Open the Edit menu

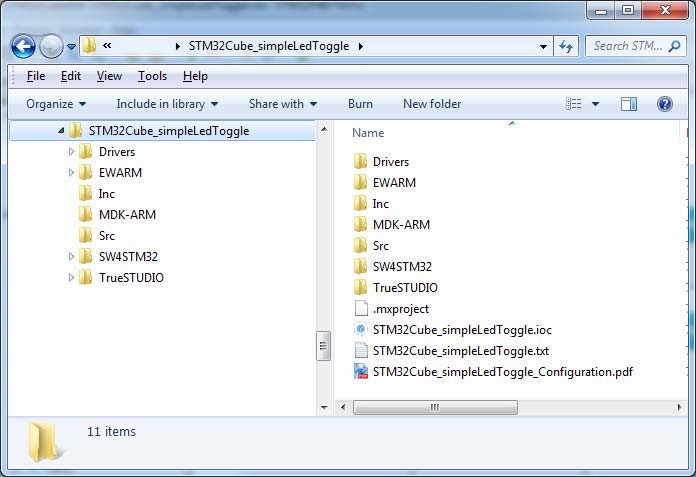coord(71,76)
